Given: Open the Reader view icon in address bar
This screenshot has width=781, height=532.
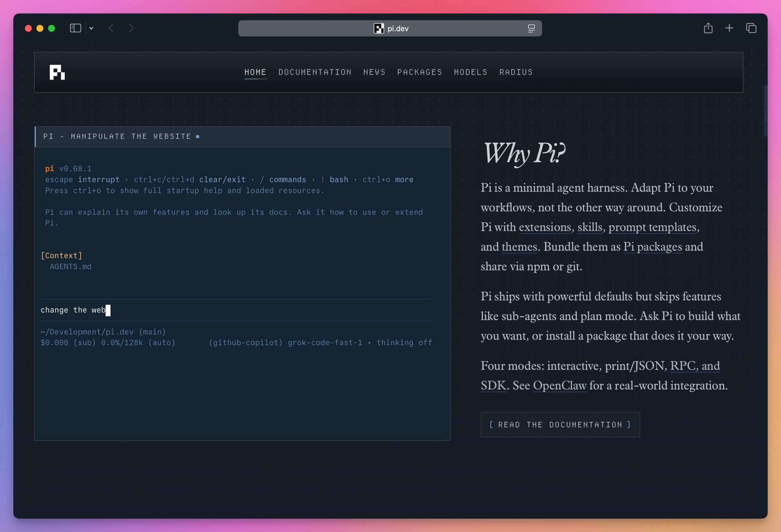Looking at the screenshot, I should (531, 28).
